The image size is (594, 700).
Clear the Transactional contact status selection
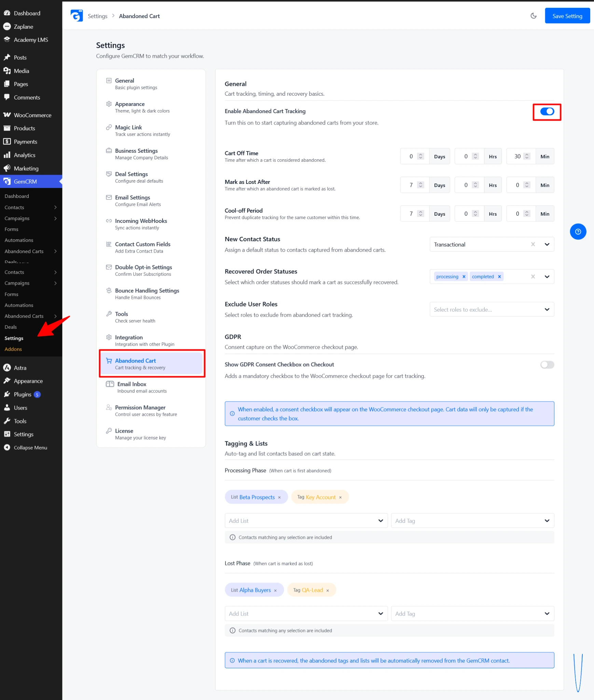tap(533, 244)
